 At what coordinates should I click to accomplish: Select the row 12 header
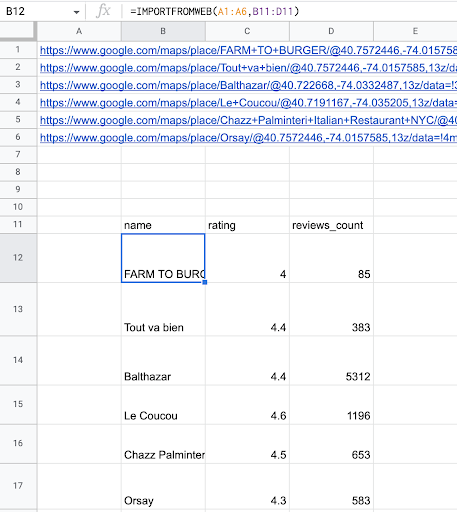pos(18,258)
